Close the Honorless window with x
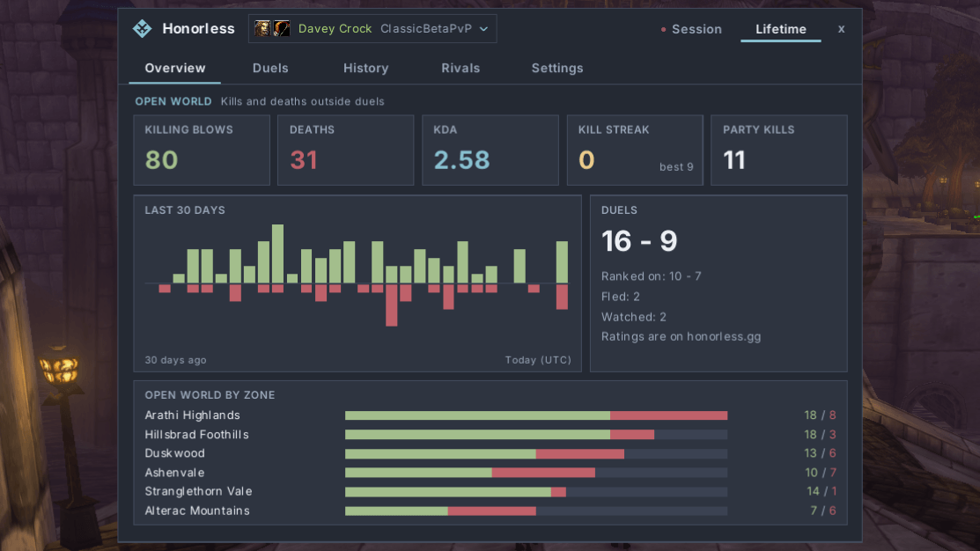Image resolution: width=980 pixels, height=551 pixels. [x=841, y=29]
